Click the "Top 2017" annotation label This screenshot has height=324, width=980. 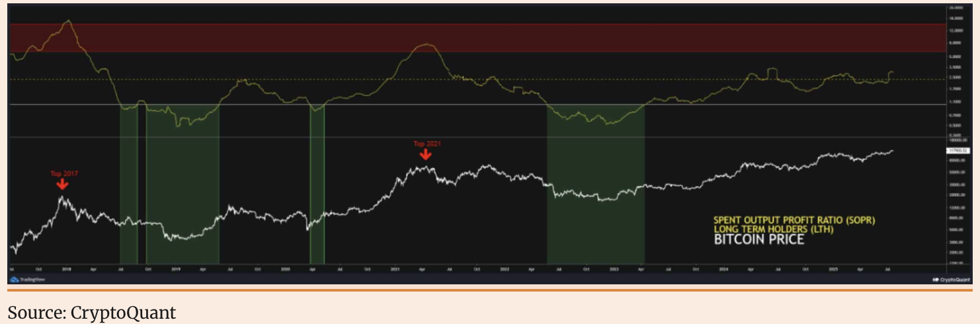[63, 174]
